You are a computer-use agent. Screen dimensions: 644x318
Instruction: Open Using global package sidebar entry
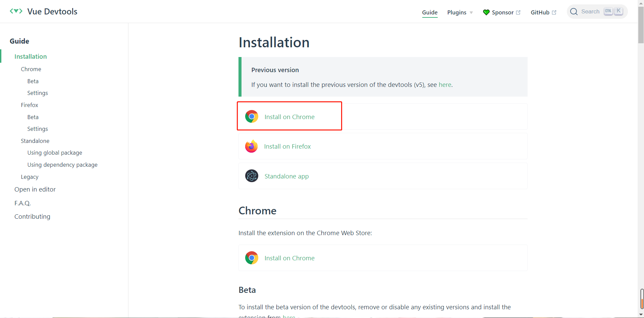tap(55, 153)
